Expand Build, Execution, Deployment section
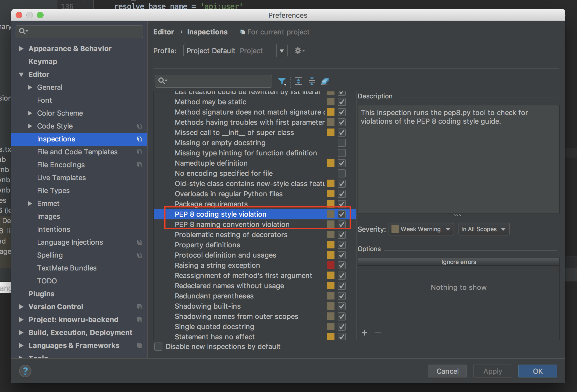577x392 pixels. (21, 333)
